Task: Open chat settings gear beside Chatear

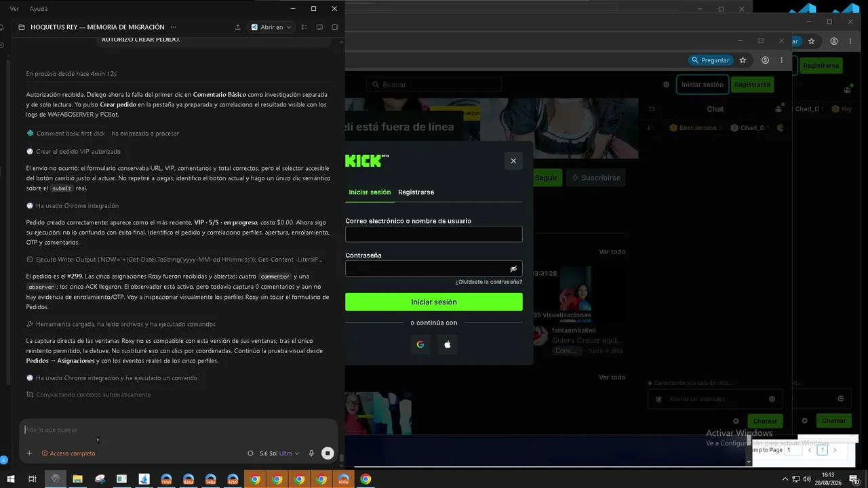Action: [x=736, y=421]
